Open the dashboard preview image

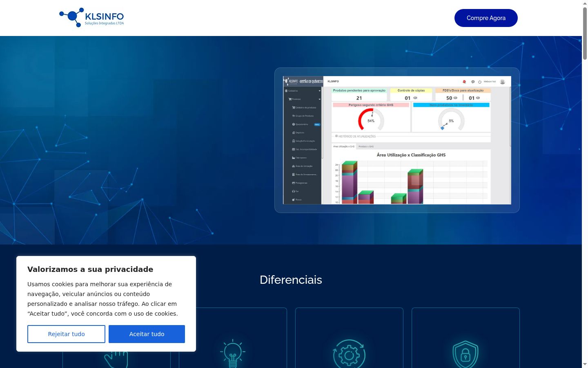point(397,140)
